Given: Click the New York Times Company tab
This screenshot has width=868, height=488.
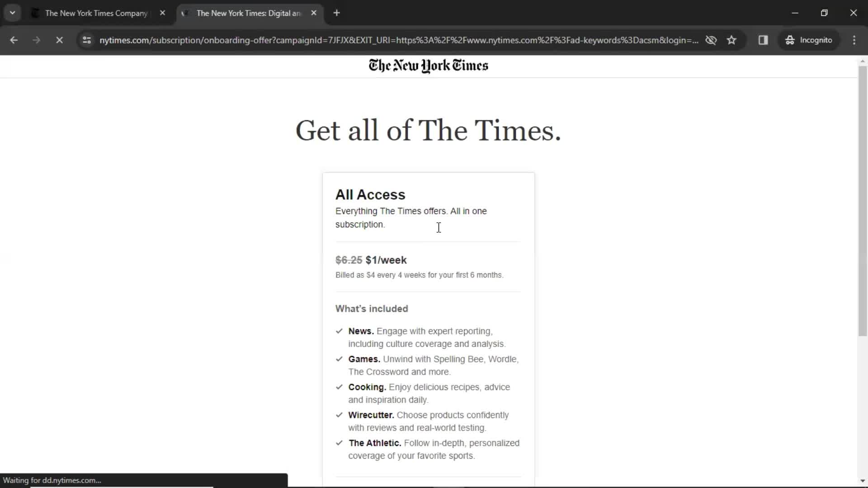Looking at the screenshot, I should (x=95, y=13).
